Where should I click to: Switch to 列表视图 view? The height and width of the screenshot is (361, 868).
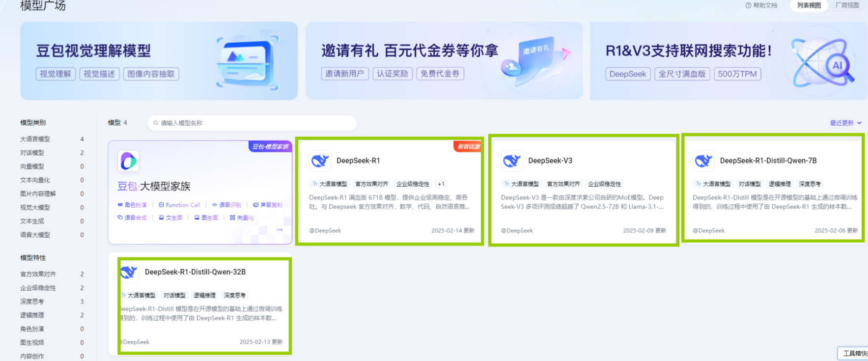pos(809,5)
